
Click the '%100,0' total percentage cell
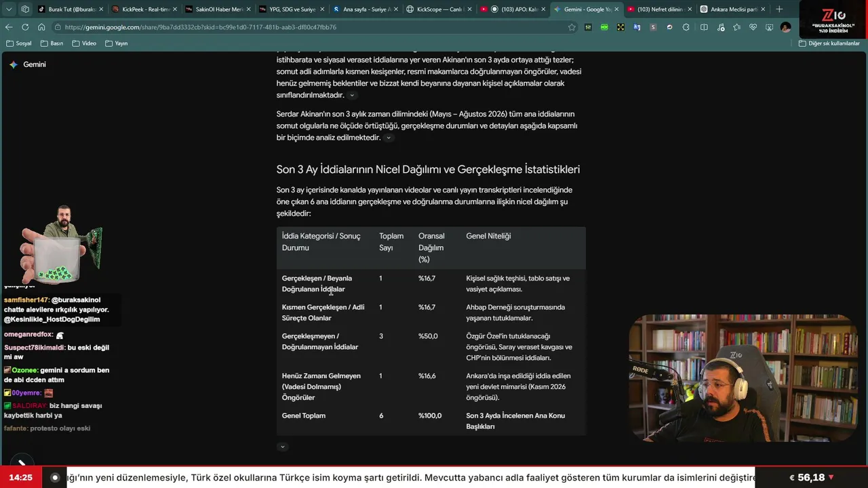point(430,415)
